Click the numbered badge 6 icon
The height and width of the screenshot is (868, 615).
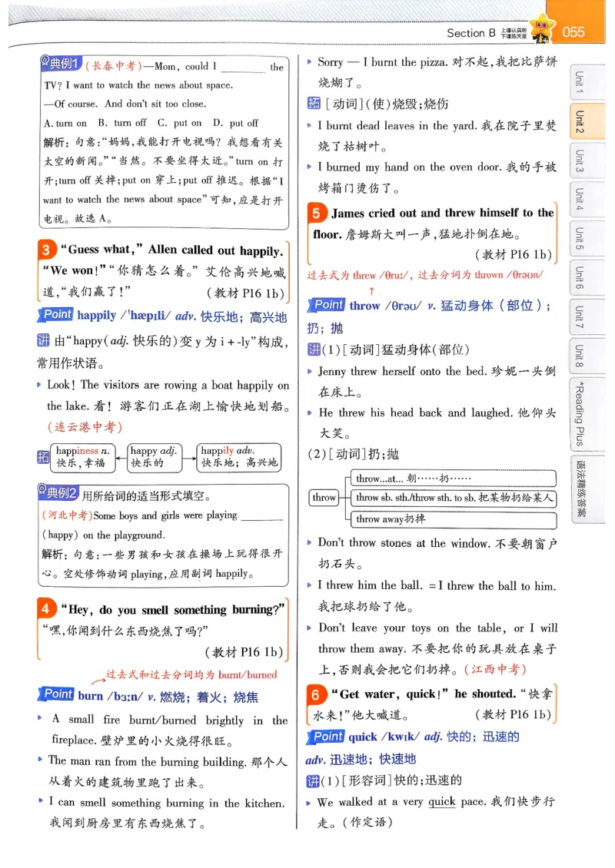click(x=317, y=694)
